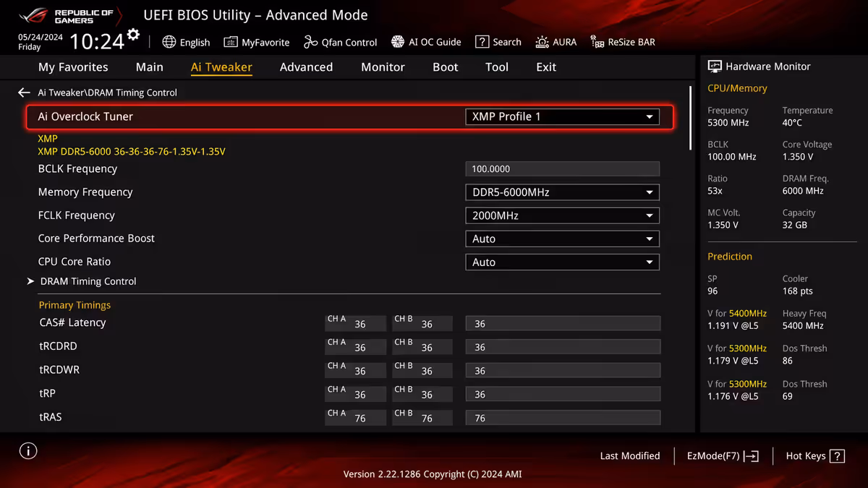Viewport: 868px width, 488px height.
Task: Open the Ai Overclock Tuner dropdown
Action: pos(562,116)
